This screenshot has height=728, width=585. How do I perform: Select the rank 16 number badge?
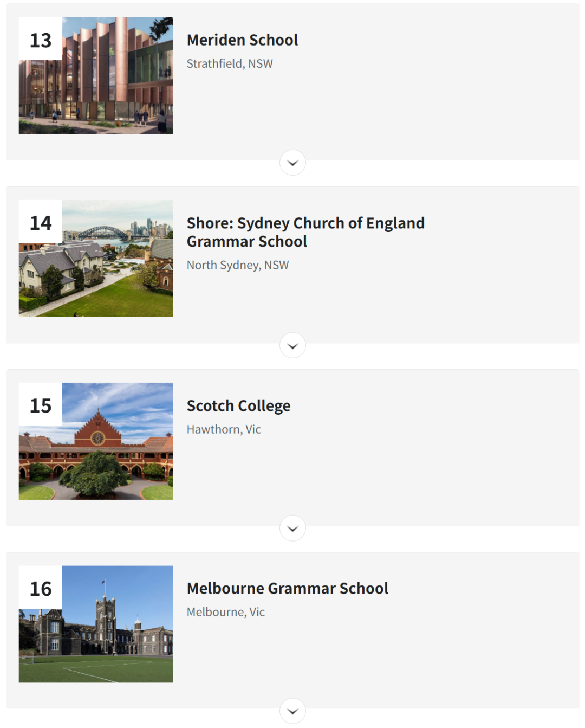click(x=41, y=588)
